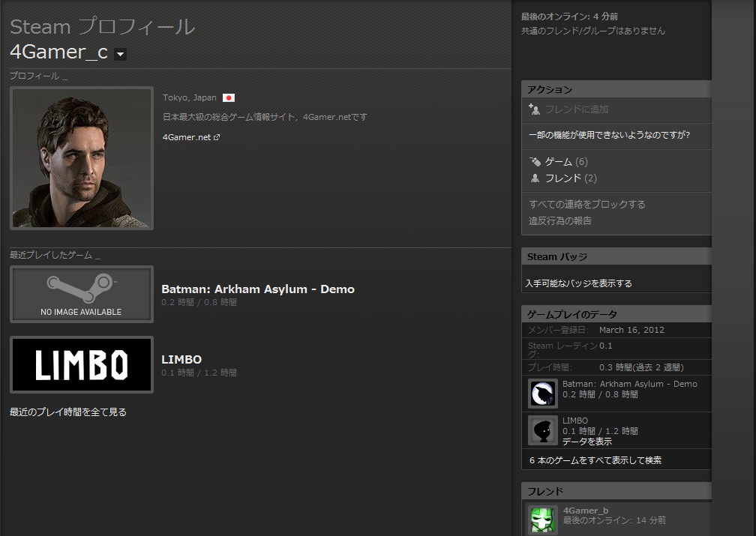Click the 4Gamer_c profile name
The image size is (756, 536).
coord(58,52)
